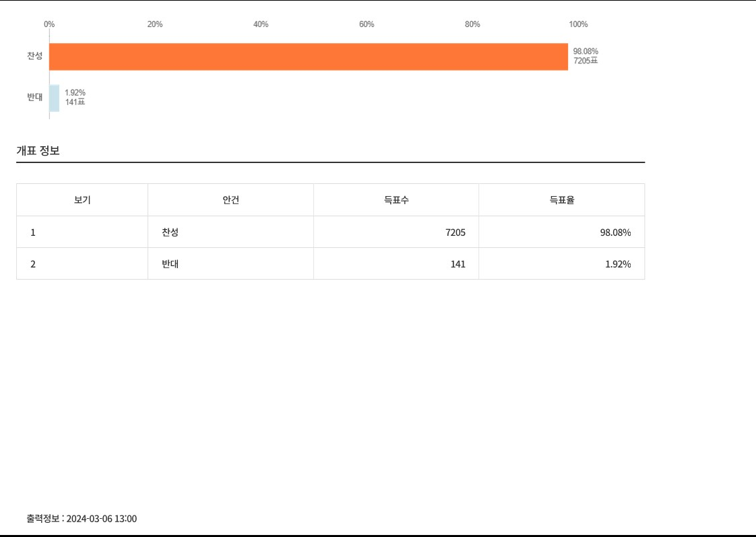The height and width of the screenshot is (537, 756).
Task: Click the 7205표 data label beside the orange bar
Action: (585, 61)
